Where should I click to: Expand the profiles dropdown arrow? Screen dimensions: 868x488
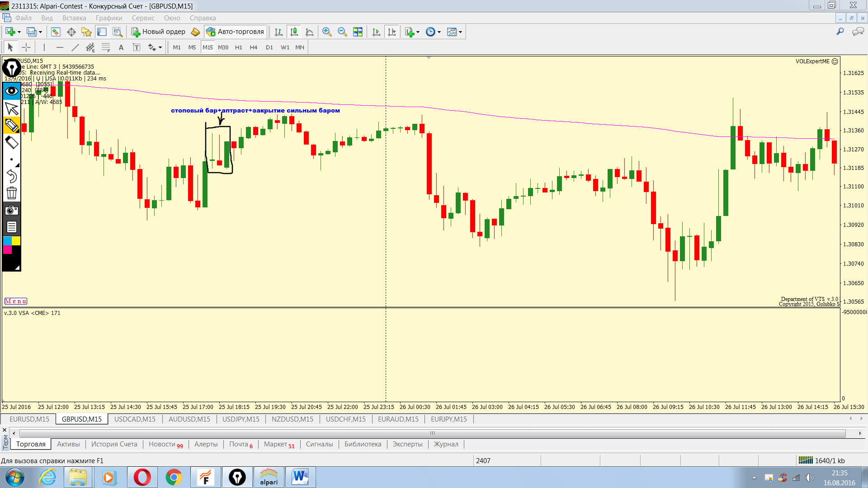point(40,32)
